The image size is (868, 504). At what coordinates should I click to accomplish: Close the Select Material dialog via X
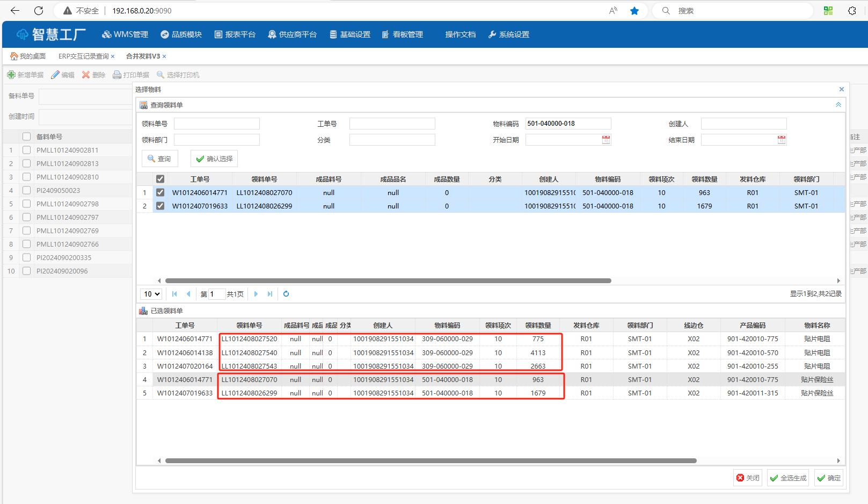coord(841,89)
